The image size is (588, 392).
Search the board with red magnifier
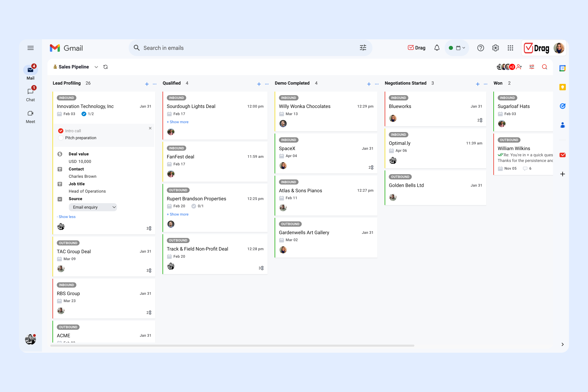click(545, 67)
